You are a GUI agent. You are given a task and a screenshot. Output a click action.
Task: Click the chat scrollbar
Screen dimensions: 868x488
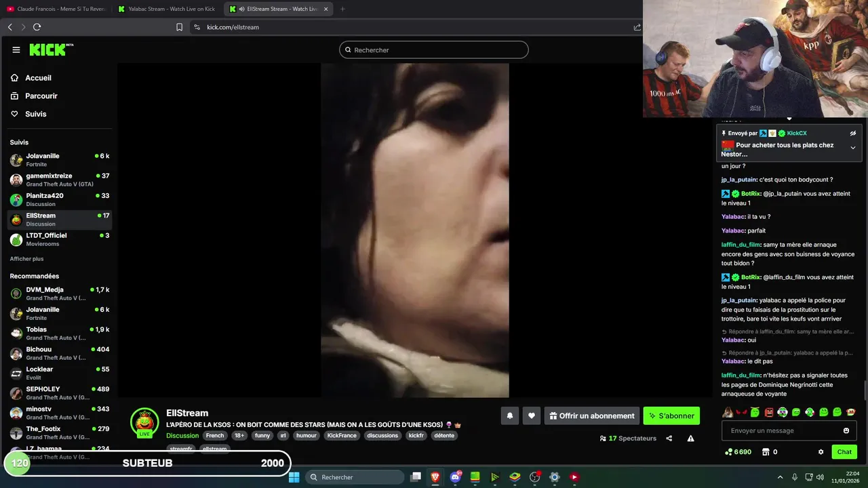pos(865,391)
